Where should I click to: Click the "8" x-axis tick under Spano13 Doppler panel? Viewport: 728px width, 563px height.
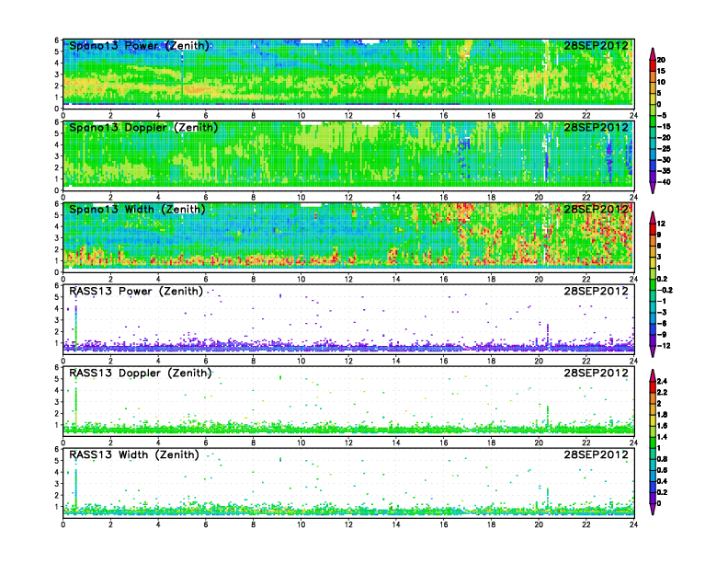(253, 198)
